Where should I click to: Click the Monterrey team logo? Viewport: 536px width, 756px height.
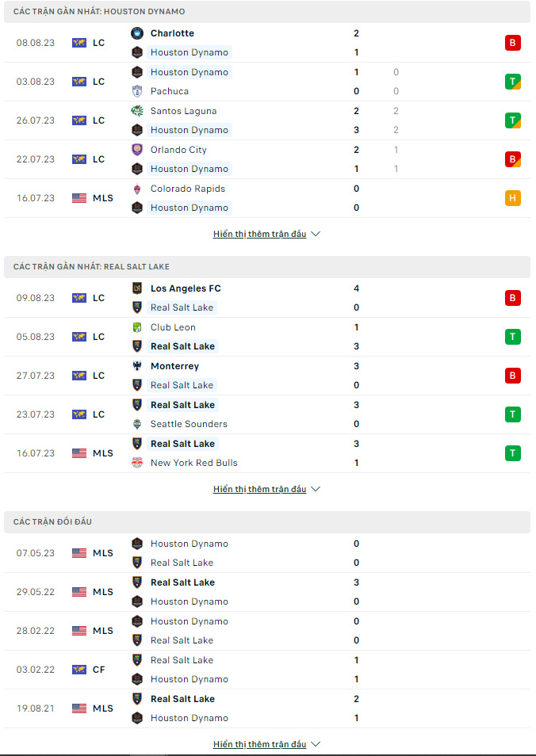click(x=137, y=366)
